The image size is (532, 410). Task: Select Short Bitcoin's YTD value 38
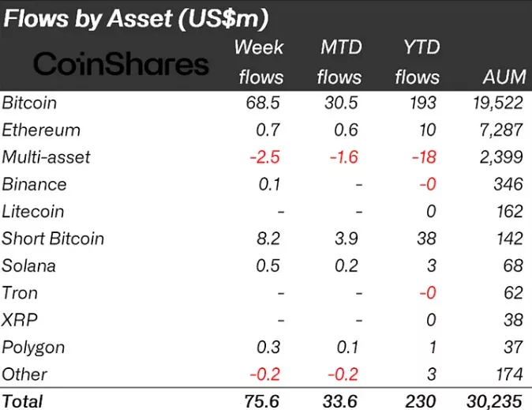point(429,239)
